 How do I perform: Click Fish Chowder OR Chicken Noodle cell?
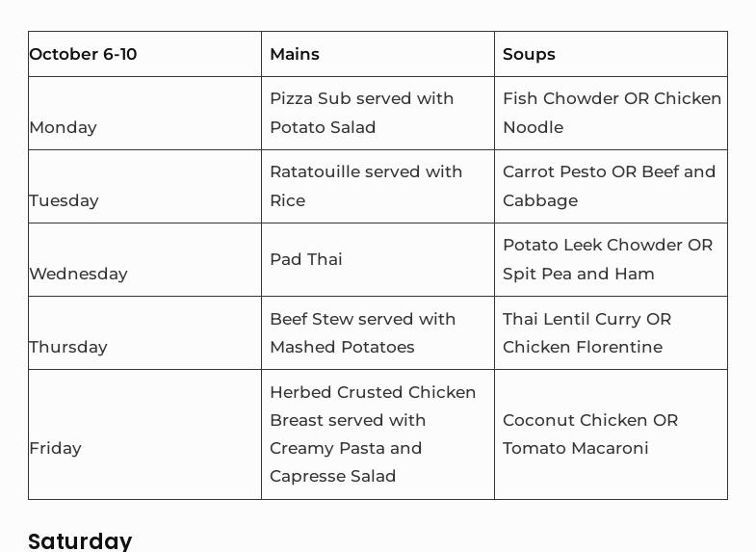(611, 114)
